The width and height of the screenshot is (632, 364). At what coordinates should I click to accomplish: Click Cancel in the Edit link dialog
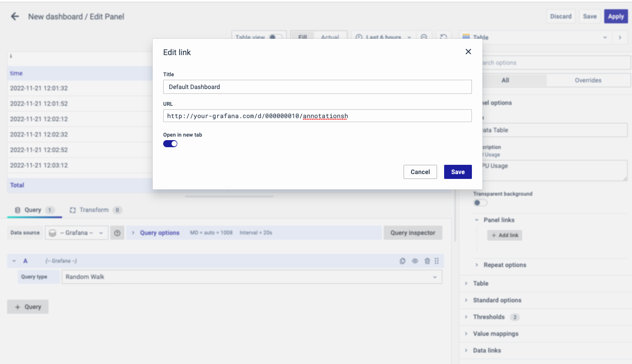click(420, 172)
